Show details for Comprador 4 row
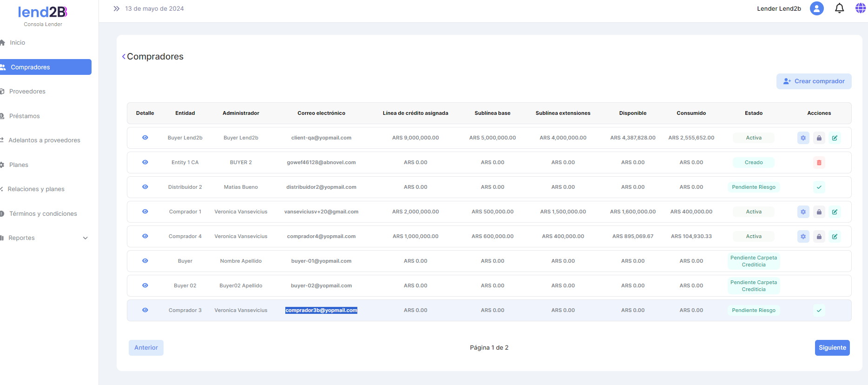 (145, 236)
